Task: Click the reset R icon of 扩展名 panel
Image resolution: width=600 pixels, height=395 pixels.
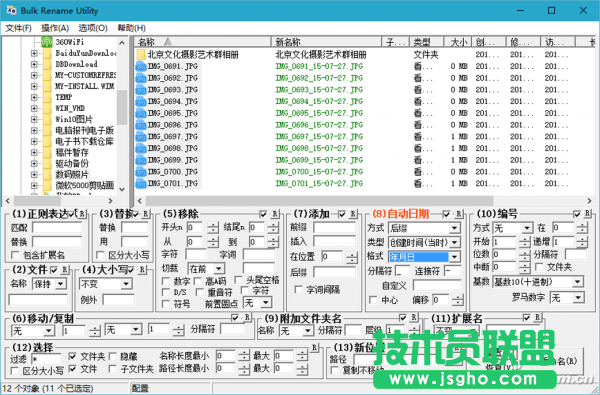Action: pyautogui.click(x=538, y=317)
